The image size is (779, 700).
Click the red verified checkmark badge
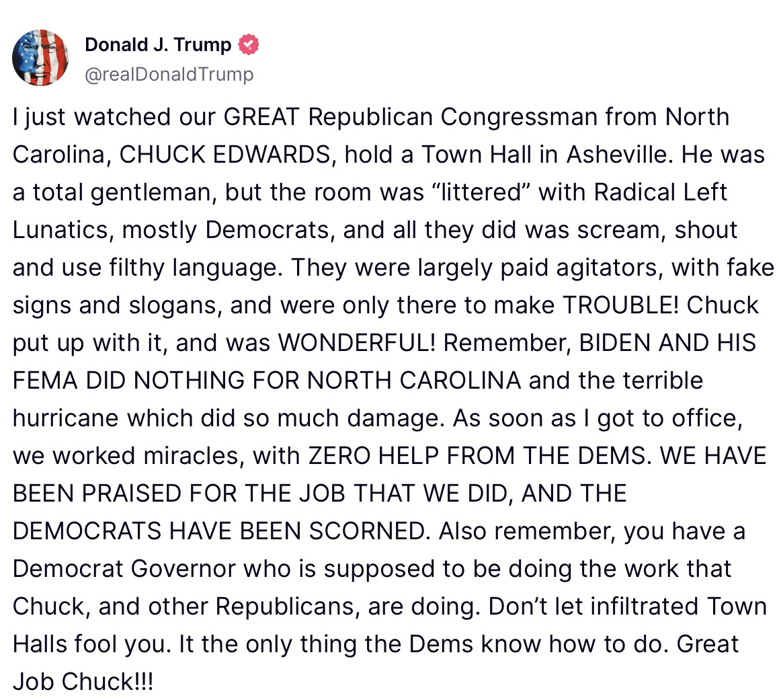[x=249, y=45]
